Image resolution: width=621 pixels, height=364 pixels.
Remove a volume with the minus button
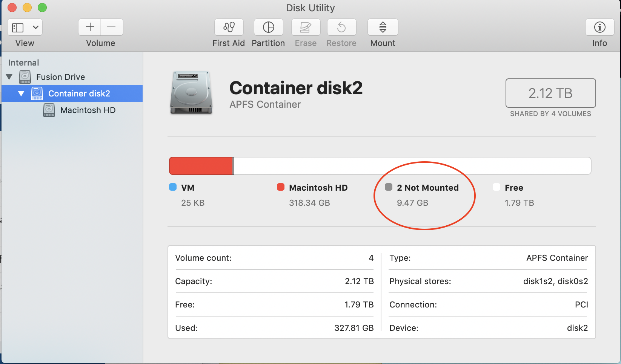[x=112, y=27]
